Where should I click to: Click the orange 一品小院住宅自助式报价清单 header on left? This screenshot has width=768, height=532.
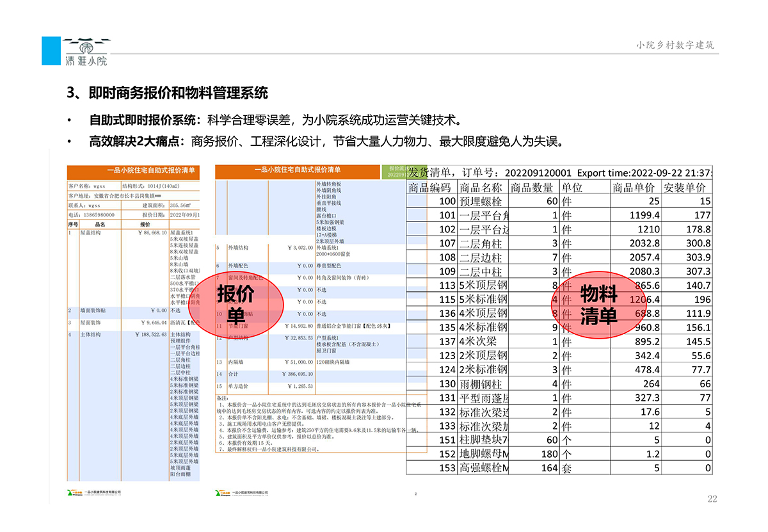point(133,171)
